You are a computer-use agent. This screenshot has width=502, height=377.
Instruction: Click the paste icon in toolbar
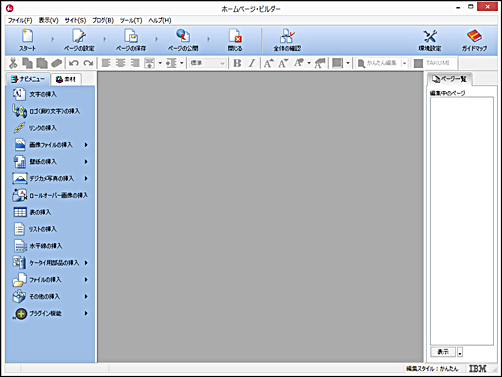point(42,63)
